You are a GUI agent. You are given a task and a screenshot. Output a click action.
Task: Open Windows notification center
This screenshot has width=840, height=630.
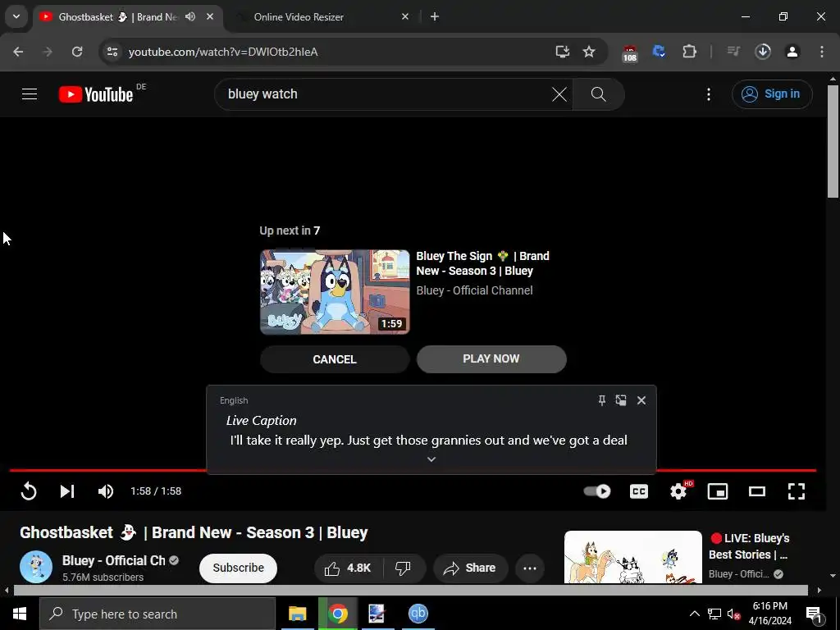click(x=814, y=614)
